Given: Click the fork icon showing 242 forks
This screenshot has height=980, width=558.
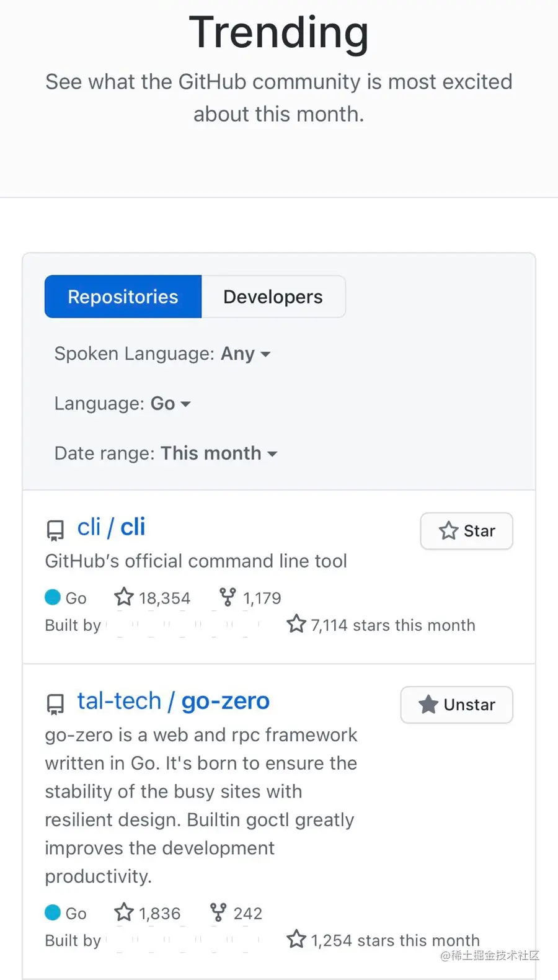Looking at the screenshot, I should 218,912.
